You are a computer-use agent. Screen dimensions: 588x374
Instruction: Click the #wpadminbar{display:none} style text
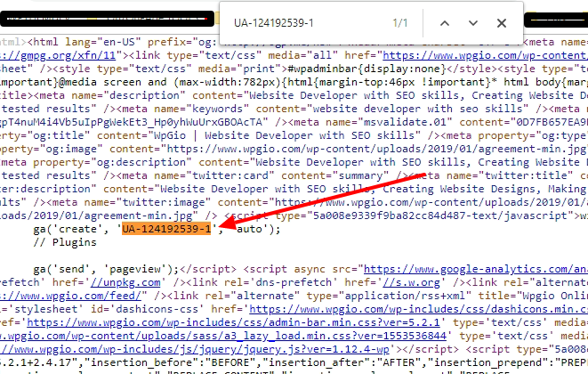366,69
